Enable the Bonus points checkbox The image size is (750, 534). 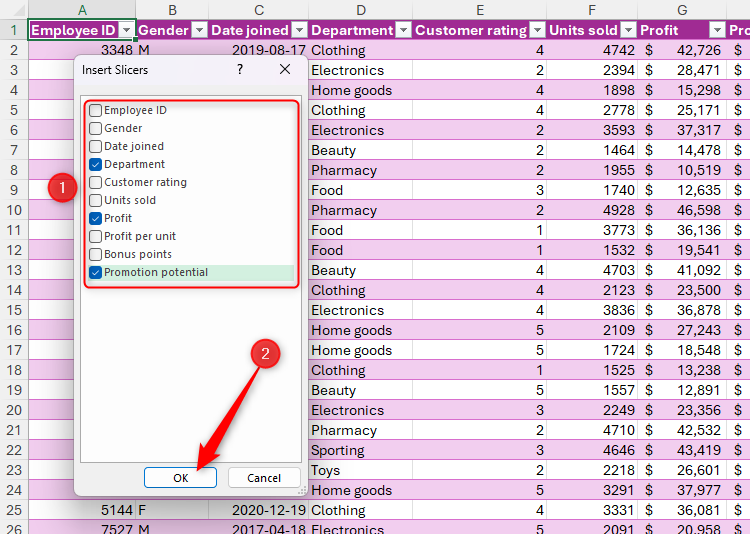(x=96, y=254)
